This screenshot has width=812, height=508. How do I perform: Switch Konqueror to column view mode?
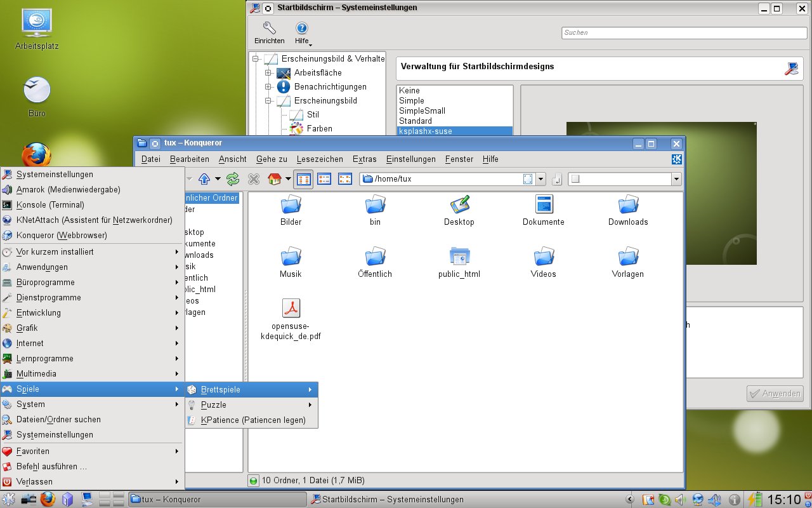[x=344, y=179]
